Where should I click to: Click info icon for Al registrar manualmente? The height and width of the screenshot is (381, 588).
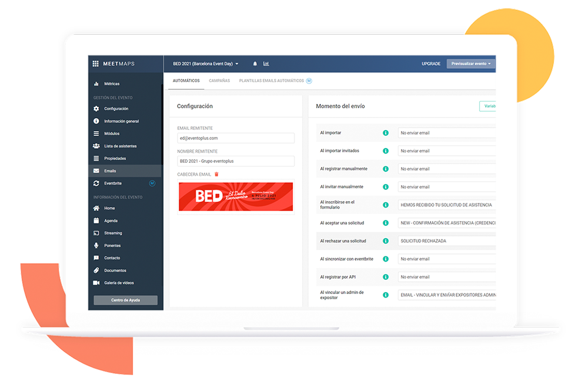click(x=386, y=169)
